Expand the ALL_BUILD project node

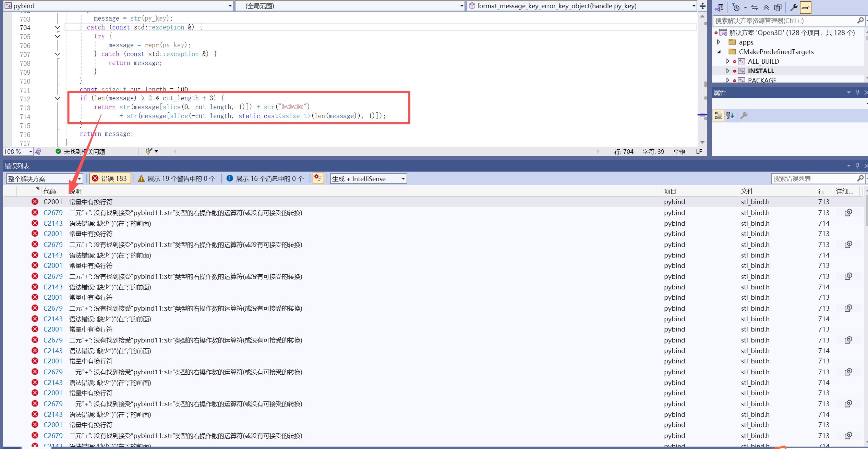pos(727,61)
